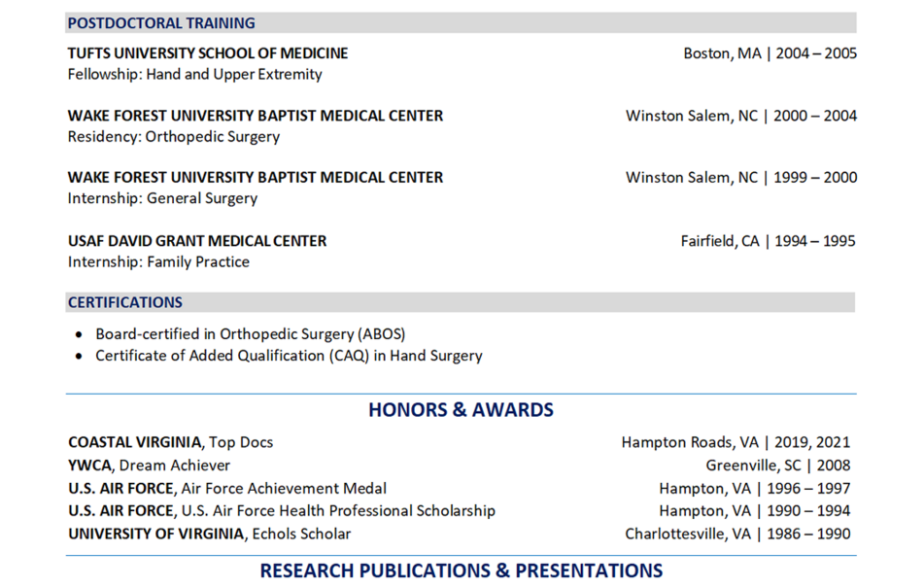Click the Hampton Roads, VA 2019, 2021 text
Screen dimensions: 924x587
736,442
